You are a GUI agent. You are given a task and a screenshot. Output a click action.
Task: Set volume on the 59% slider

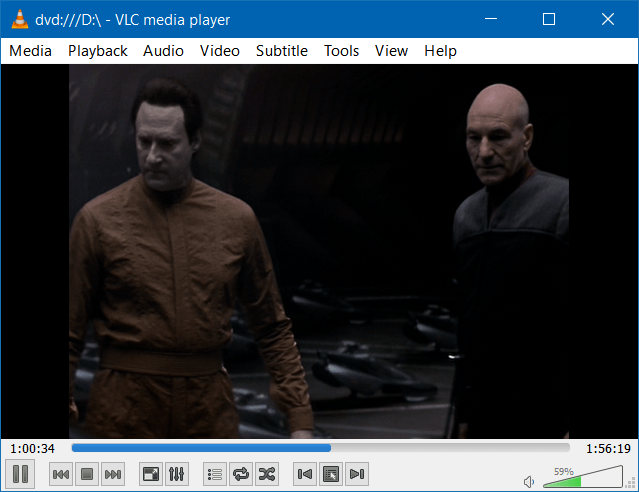coord(583,477)
